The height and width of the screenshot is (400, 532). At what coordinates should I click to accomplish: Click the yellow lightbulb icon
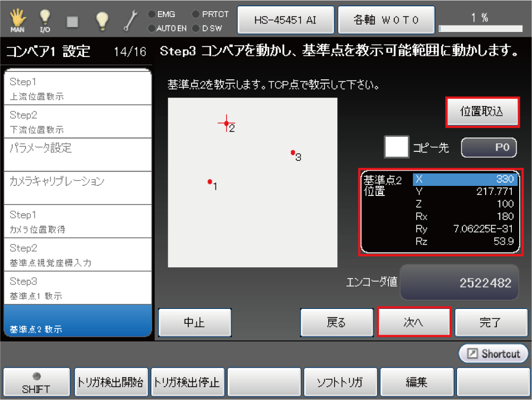click(102, 20)
